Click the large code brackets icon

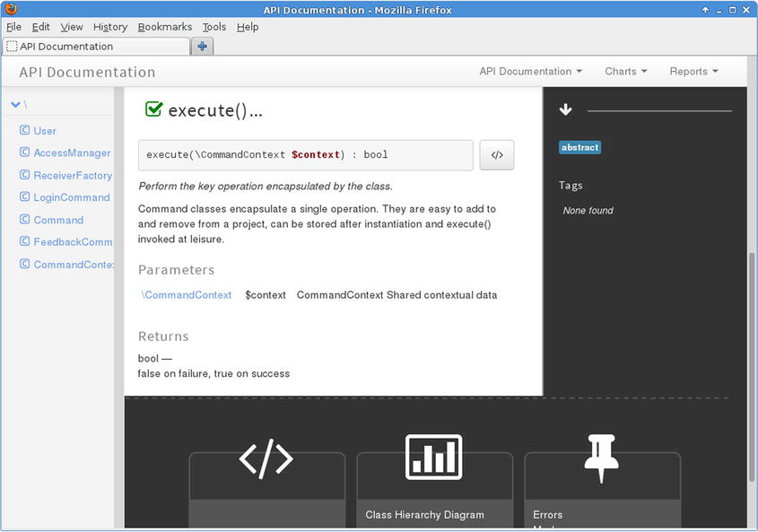pos(266,458)
